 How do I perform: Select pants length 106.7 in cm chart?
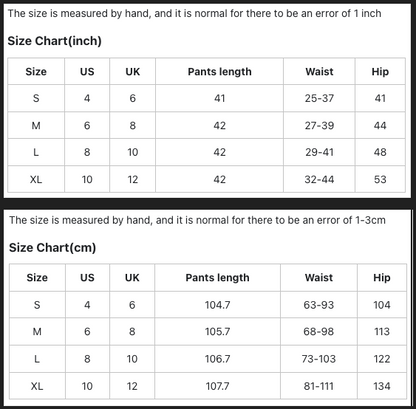click(217, 359)
